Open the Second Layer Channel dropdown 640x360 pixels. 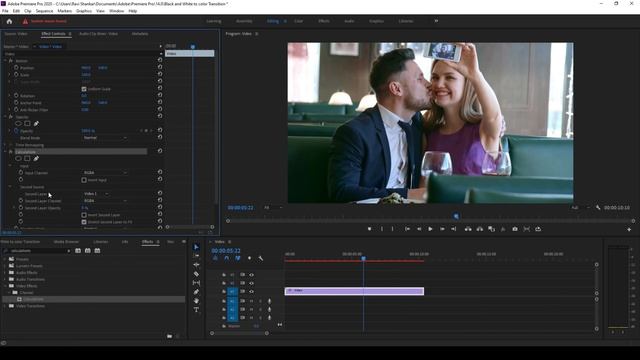click(105, 200)
